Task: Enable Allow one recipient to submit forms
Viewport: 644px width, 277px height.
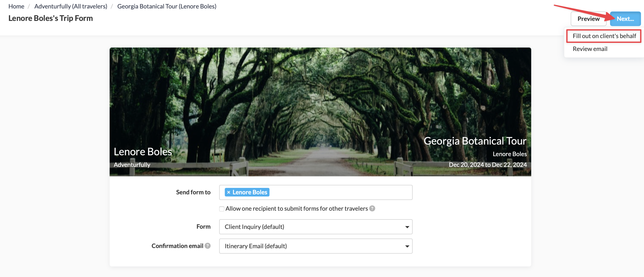Action: [222, 209]
